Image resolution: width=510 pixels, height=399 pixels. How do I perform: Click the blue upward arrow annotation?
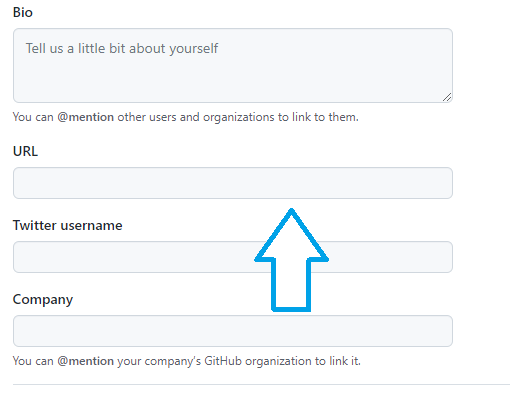[x=291, y=260]
